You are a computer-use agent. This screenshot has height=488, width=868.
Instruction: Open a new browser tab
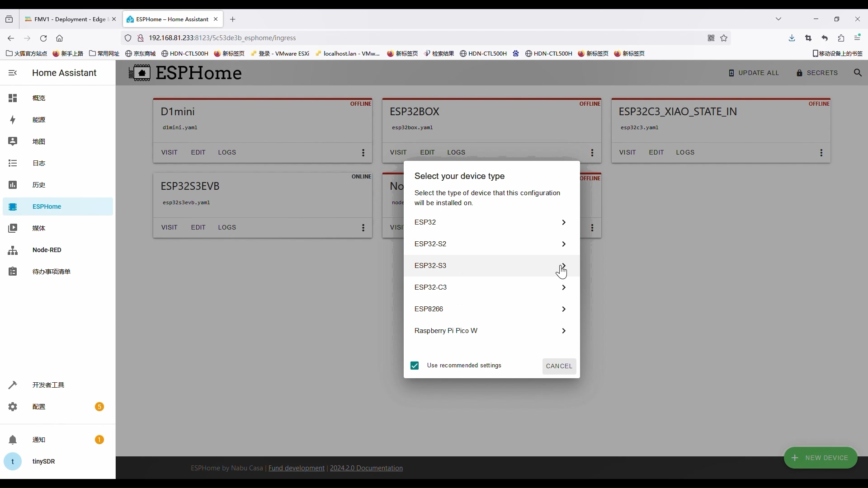pyautogui.click(x=232, y=19)
